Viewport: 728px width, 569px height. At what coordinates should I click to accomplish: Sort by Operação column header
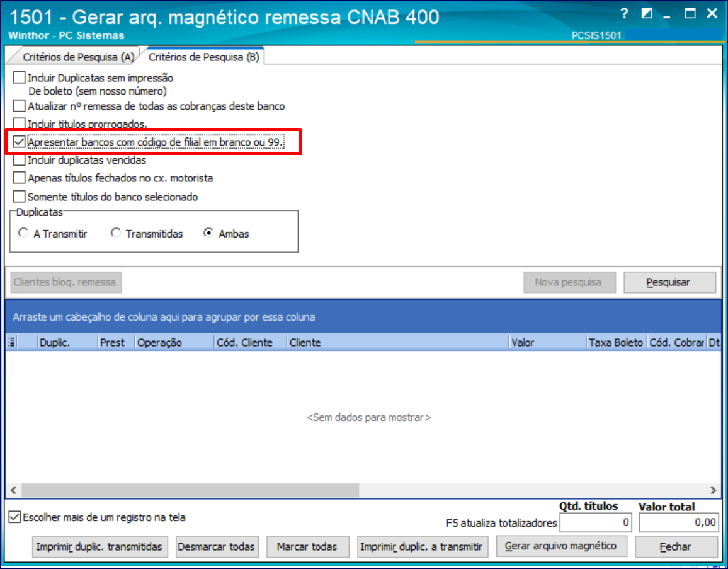[x=174, y=342]
